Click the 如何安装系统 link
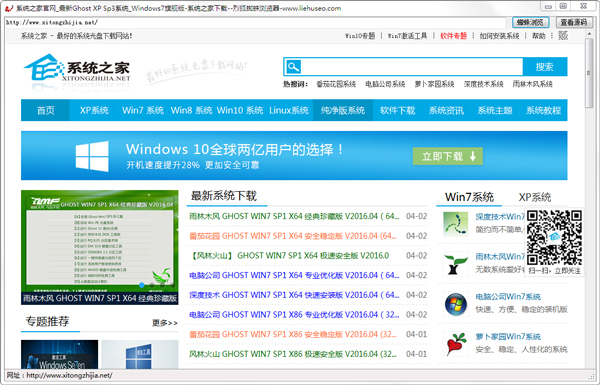This screenshot has height=385, width=600. [499, 36]
